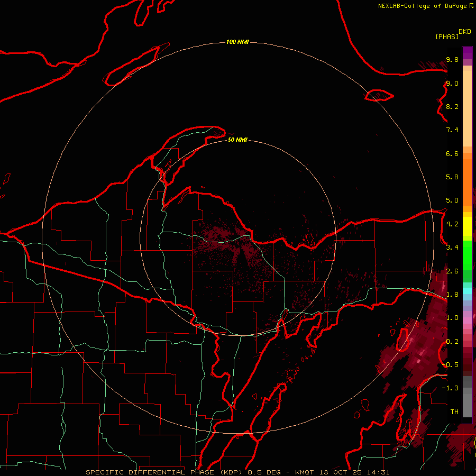
Task: Click the 6.6 value on the color scale
Action: click(x=452, y=153)
